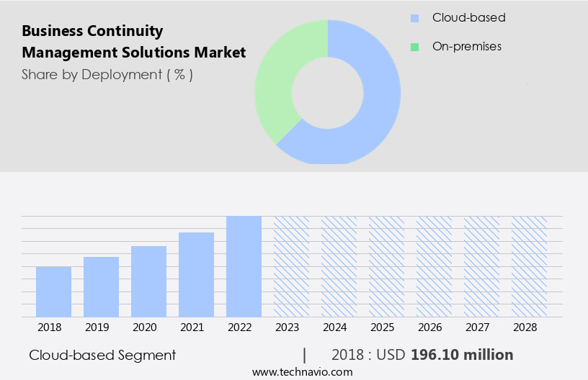This screenshot has height=380, width=588.
Task: Click the 2021 bar in chart
Action: tap(196, 274)
